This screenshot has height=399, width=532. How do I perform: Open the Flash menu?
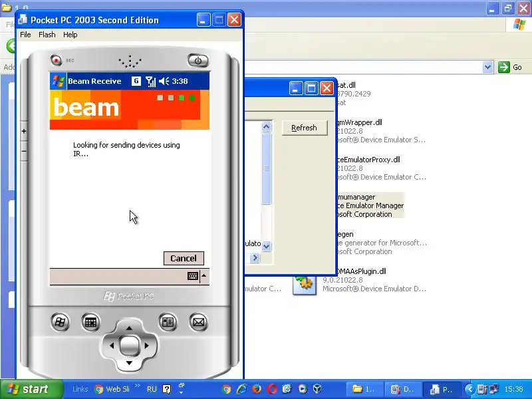47,35
